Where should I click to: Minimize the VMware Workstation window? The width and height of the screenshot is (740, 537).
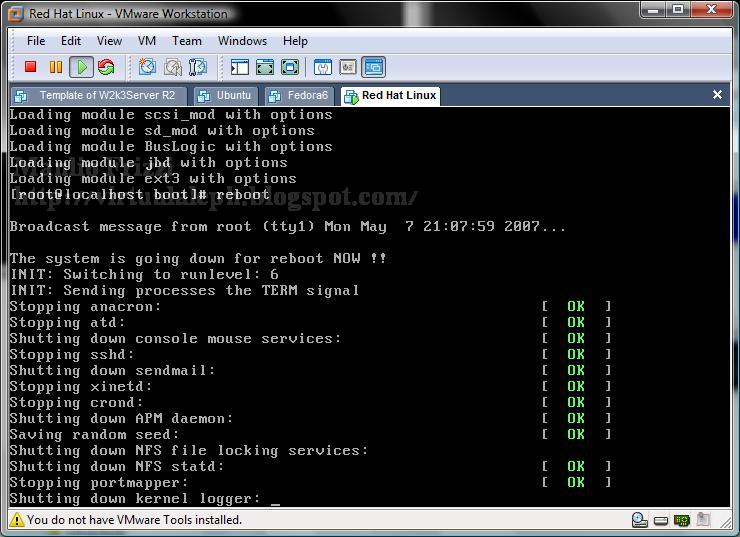coord(653,9)
